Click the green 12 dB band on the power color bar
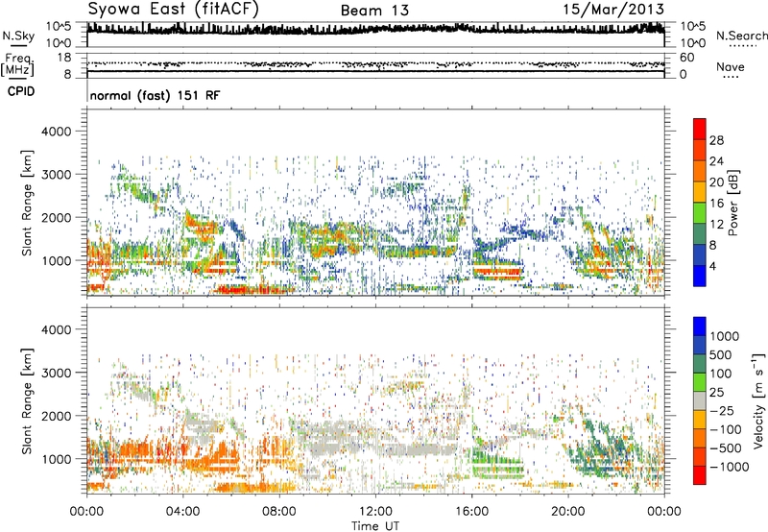Image resolution: width=768 pixels, height=532 pixels. point(700,212)
